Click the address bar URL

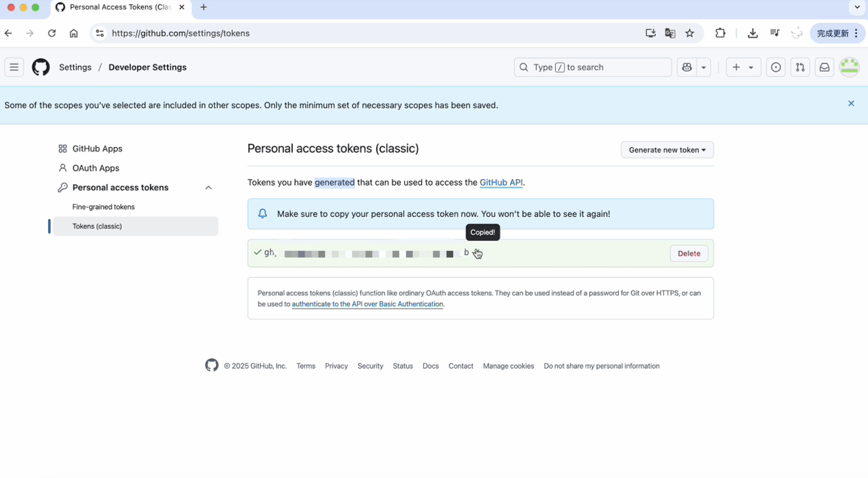(x=181, y=33)
